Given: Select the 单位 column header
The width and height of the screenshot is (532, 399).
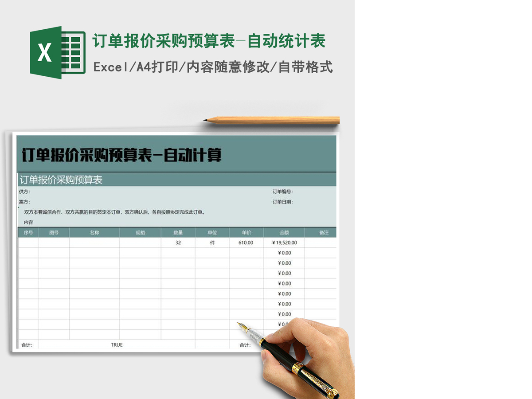Looking at the screenshot, I should [x=212, y=233].
